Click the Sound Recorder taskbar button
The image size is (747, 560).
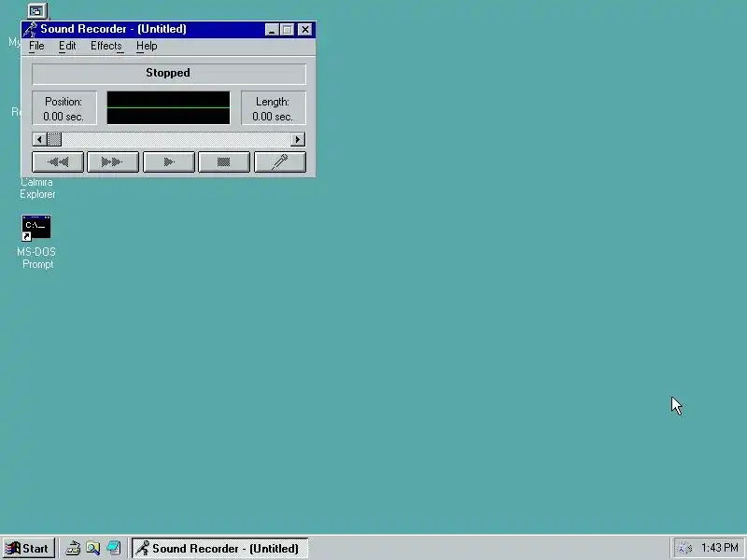coord(219,549)
